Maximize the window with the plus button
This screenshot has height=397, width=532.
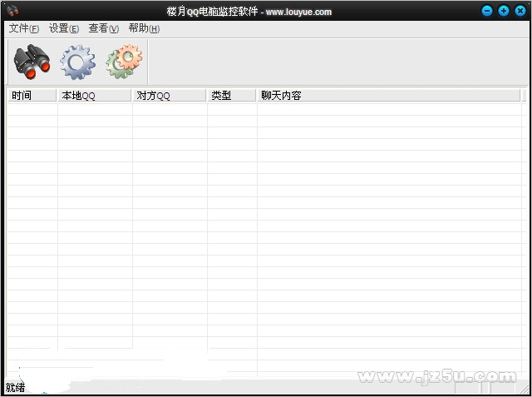(504, 11)
